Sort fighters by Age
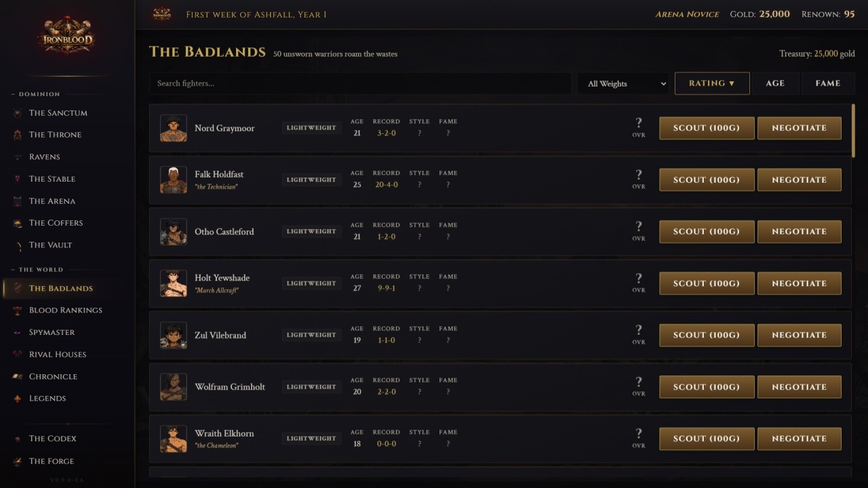This screenshot has width=868, height=488. tap(775, 83)
